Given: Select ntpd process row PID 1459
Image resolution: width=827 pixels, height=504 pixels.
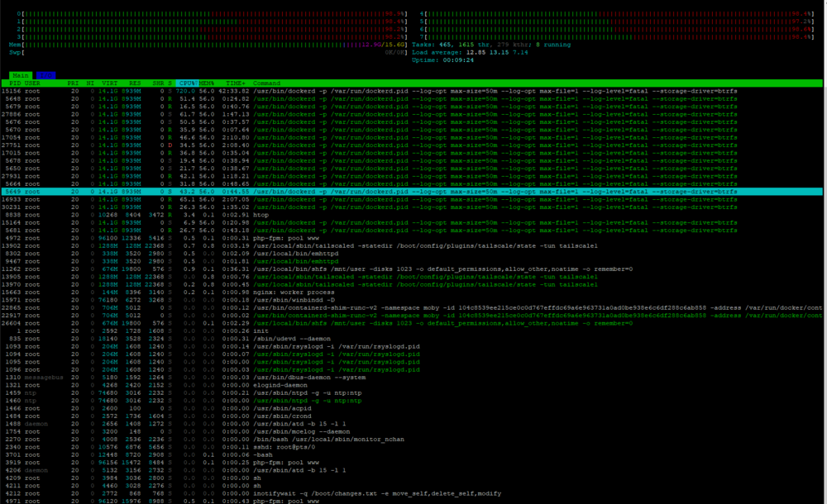Looking at the screenshot, I should click(411, 392).
